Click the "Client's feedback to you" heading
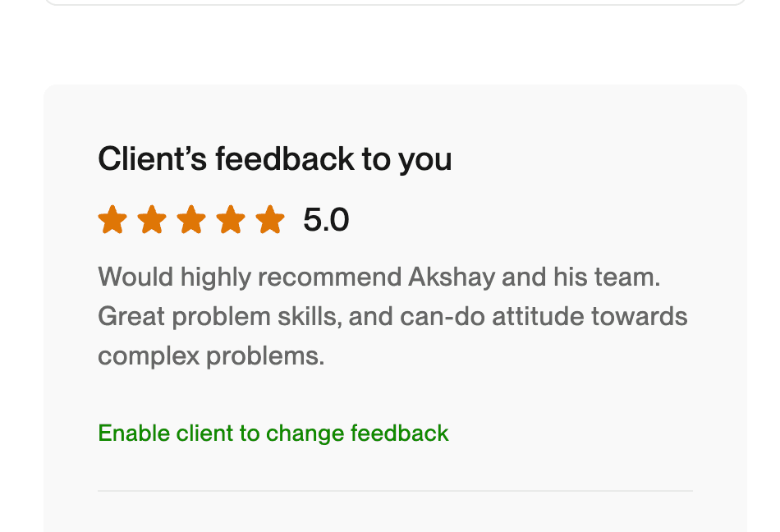This screenshot has width=780, height=532. 274,158
